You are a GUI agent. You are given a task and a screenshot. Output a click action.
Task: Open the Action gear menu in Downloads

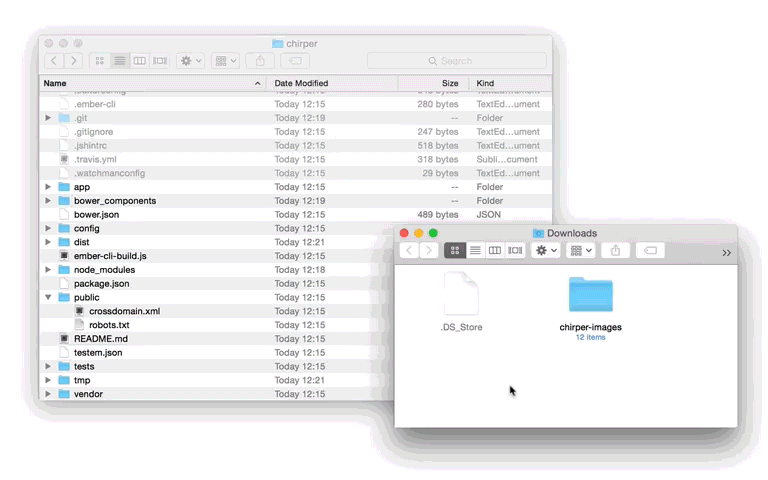[547, 250]
